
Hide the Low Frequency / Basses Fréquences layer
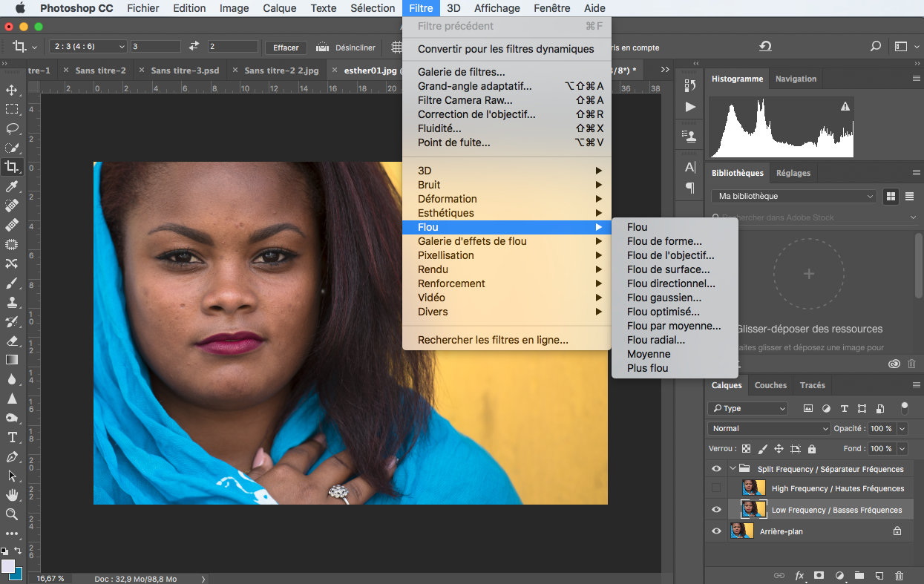tap(717, 509)
